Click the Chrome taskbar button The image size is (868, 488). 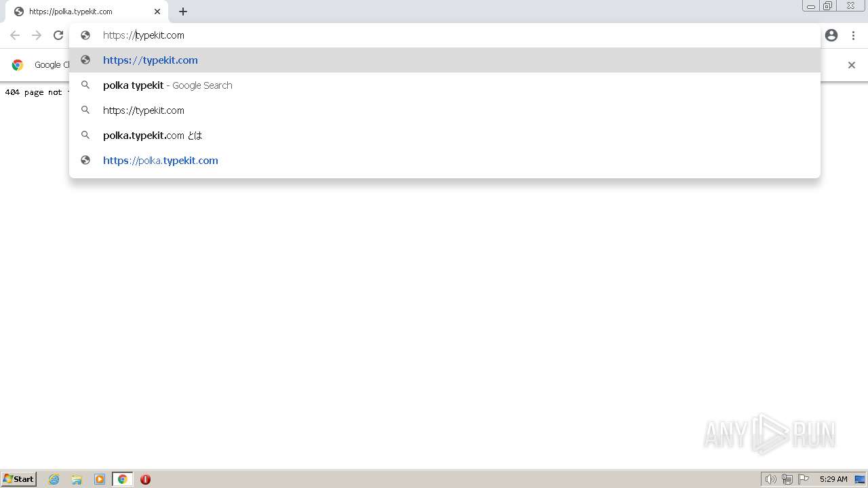click(x=122, y=479)
